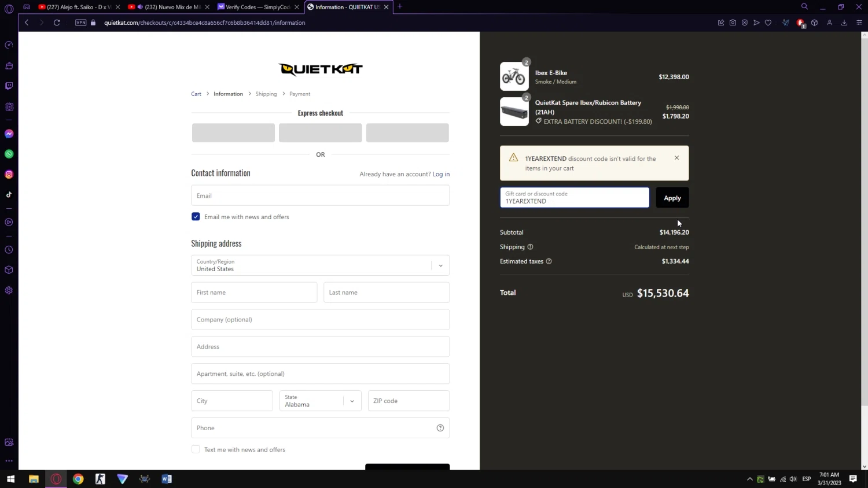Toggle Email me with news and offers
Image resolution: width=868 pixels, height=488 pixels.
coord(196,216)
